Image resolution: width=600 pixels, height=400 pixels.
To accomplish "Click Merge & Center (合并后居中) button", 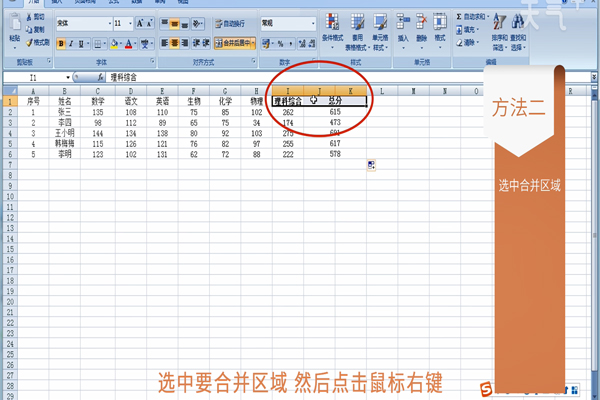I will click(232, 43).
